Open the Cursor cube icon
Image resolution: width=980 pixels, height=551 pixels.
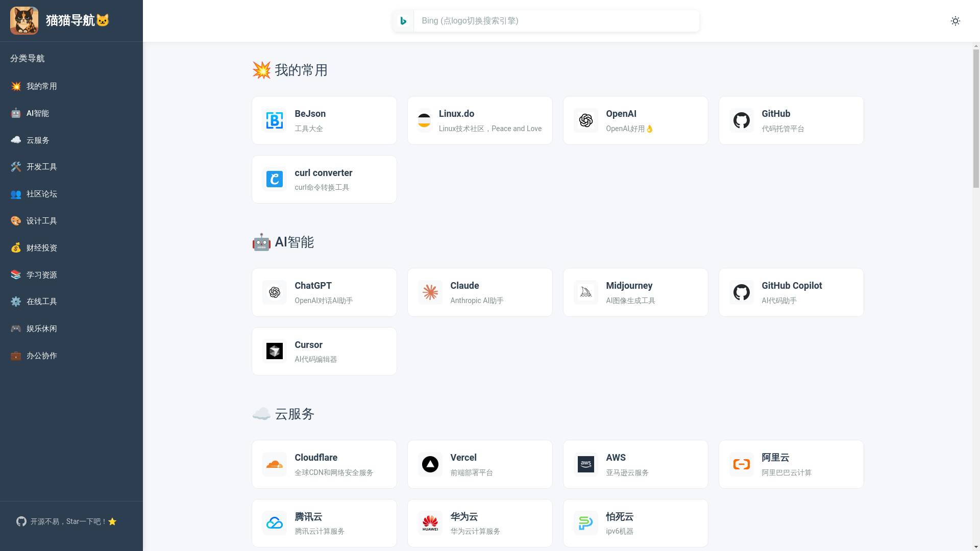coord(275,351)
